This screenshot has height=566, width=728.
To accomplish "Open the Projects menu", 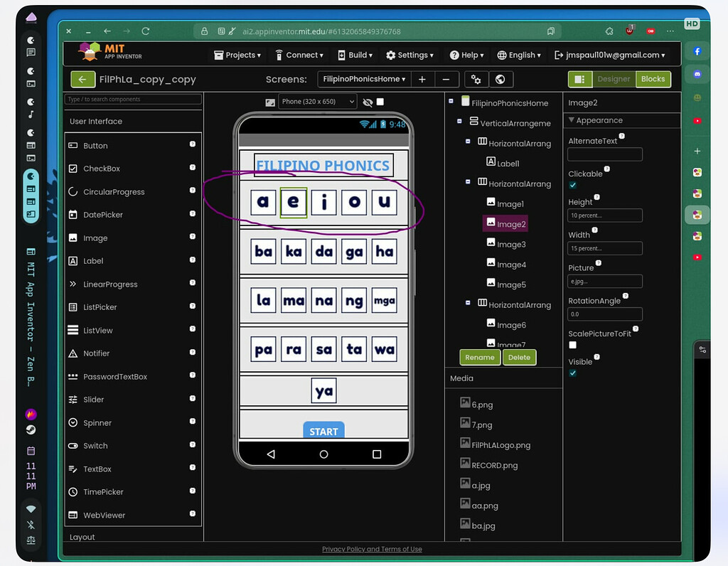I will (x=237, y=55).
